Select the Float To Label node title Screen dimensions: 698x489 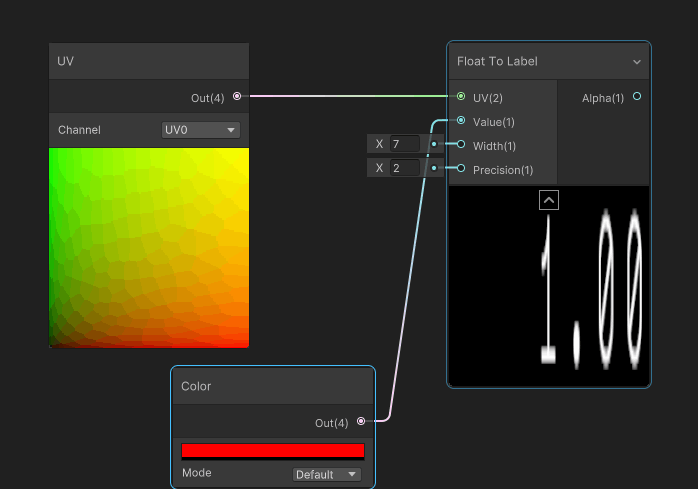(x=497, y=61)
